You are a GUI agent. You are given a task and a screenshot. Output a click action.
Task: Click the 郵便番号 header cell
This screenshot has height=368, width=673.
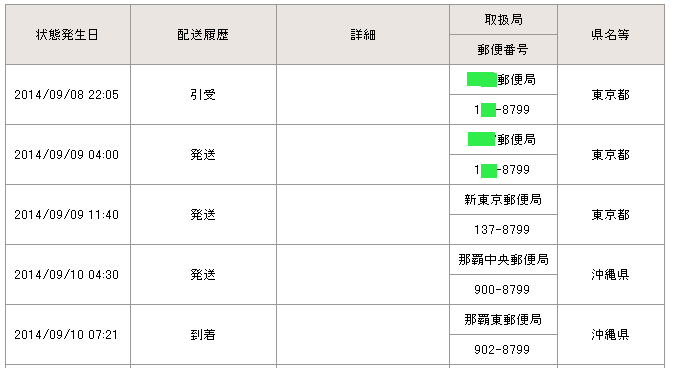[503, 50]
